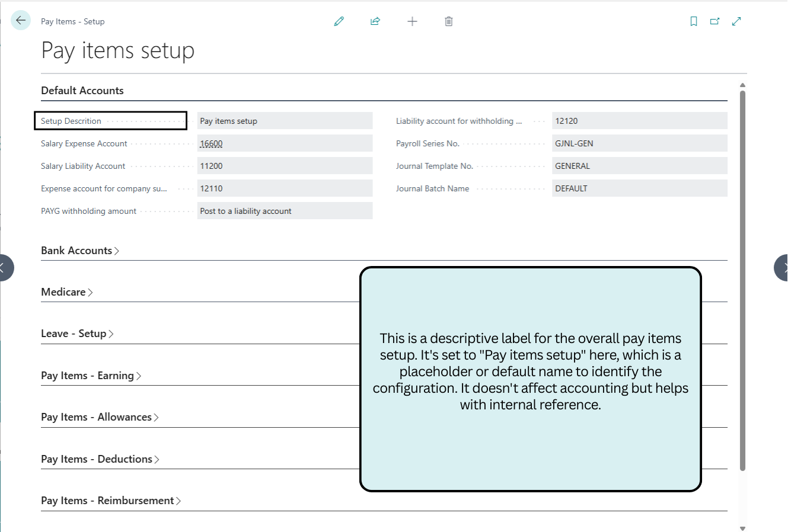Expand the Leave - Setup section
The width and height of the screenshot is (788, 532).
76,334
